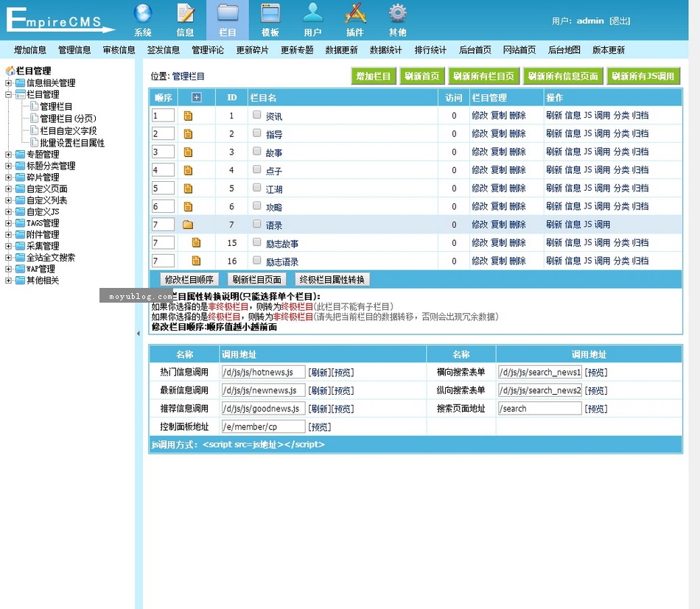Expand the 标题分类管理 tree node
This screenshot has width=700, height=609.
(x=8, y=166)
